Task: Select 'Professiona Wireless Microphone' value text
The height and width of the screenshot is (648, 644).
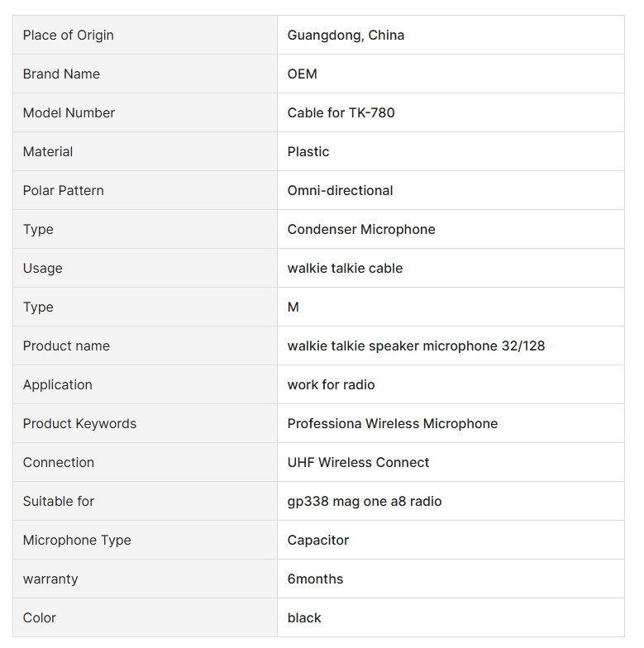Action: click(393, 423)
